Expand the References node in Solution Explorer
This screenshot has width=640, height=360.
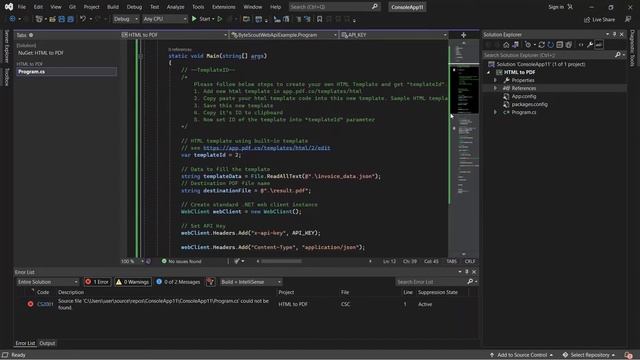pos(496,88)
